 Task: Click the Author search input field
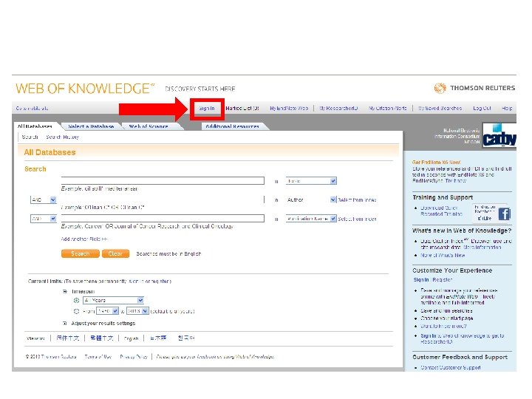tap(163, 199)
